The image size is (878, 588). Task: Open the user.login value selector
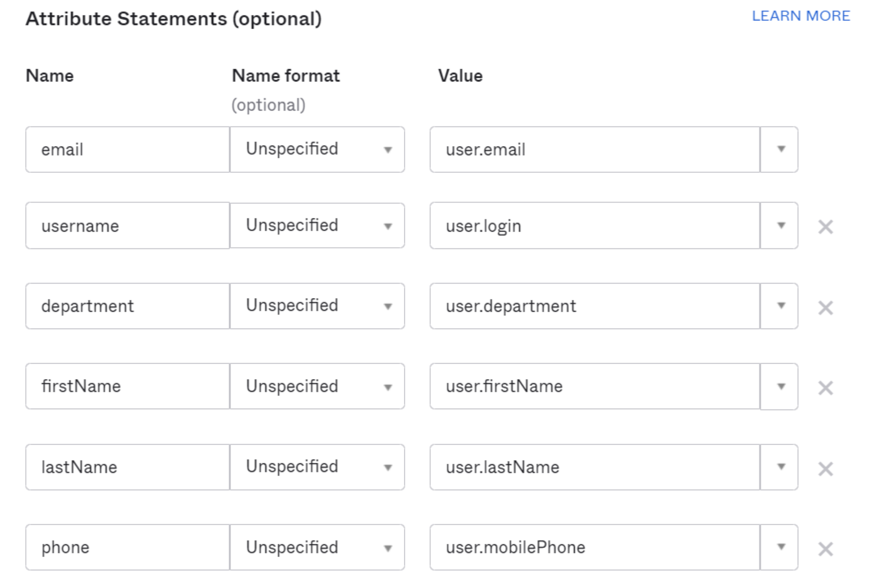pos(780,225)
